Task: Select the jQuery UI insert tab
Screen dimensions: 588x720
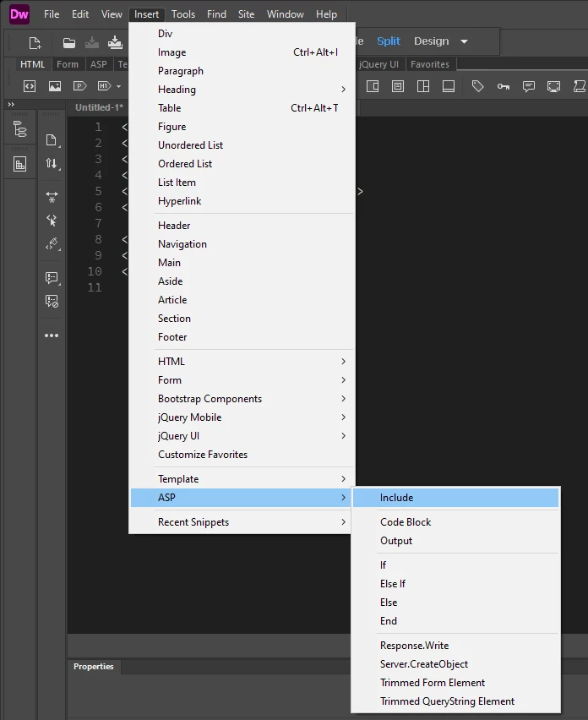Action: [x=378, y=64]
